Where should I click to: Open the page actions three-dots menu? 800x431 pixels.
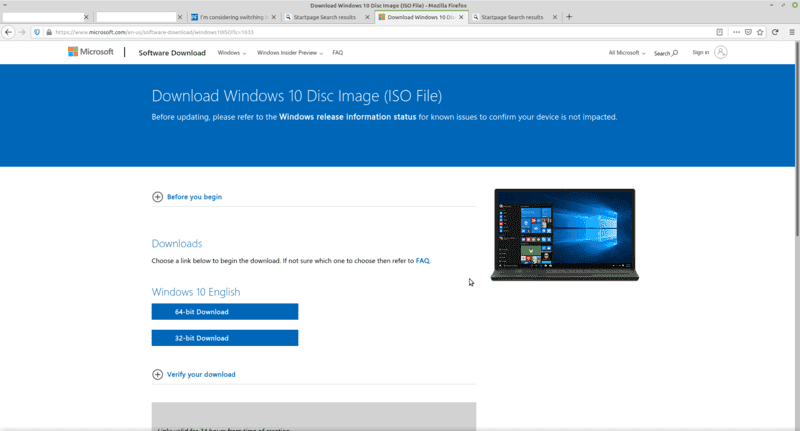(x=736, y=32)
